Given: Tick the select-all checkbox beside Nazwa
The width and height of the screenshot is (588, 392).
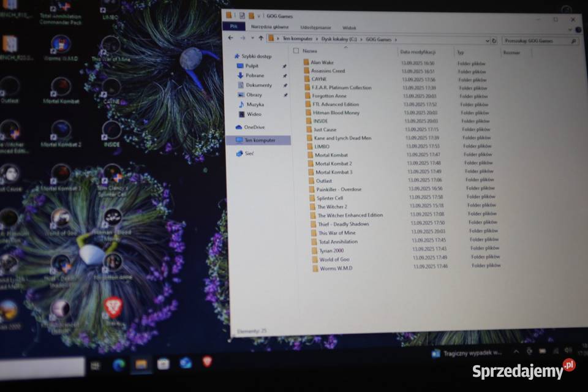Looking at the screenshot, I should [296, 50].
